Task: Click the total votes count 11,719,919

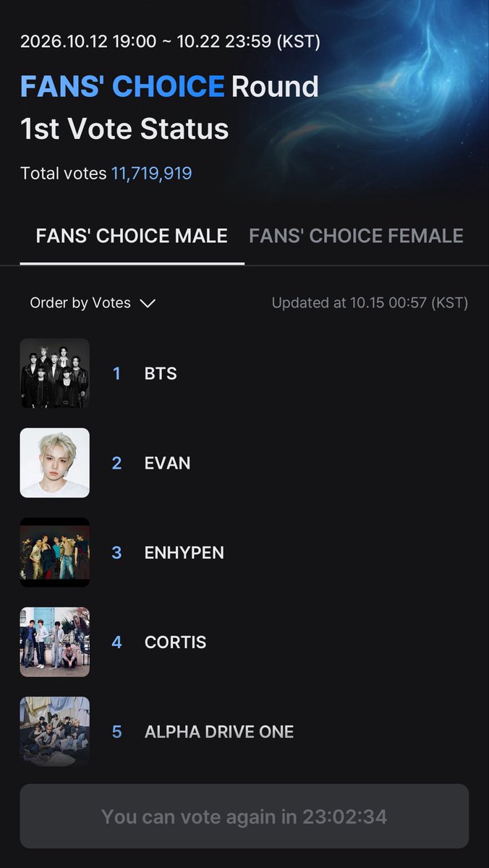Action: pyautogui.click(x=151, y=174)
